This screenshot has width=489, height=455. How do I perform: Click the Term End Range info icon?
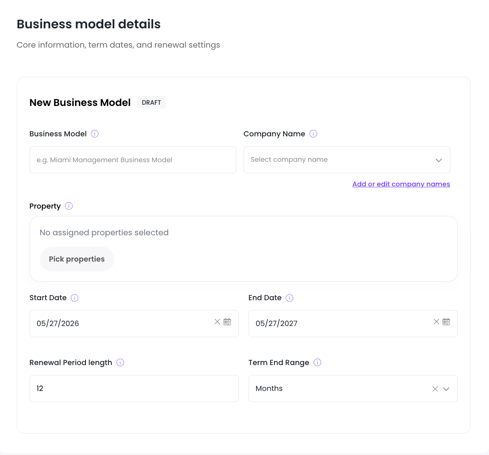click(317, 362)
